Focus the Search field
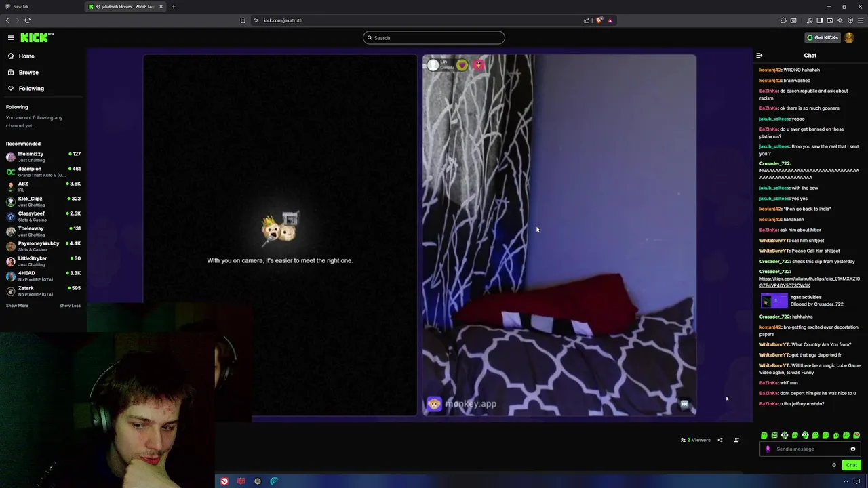The height and width of the screenshot is (488, 868). (x=434, y=38)
